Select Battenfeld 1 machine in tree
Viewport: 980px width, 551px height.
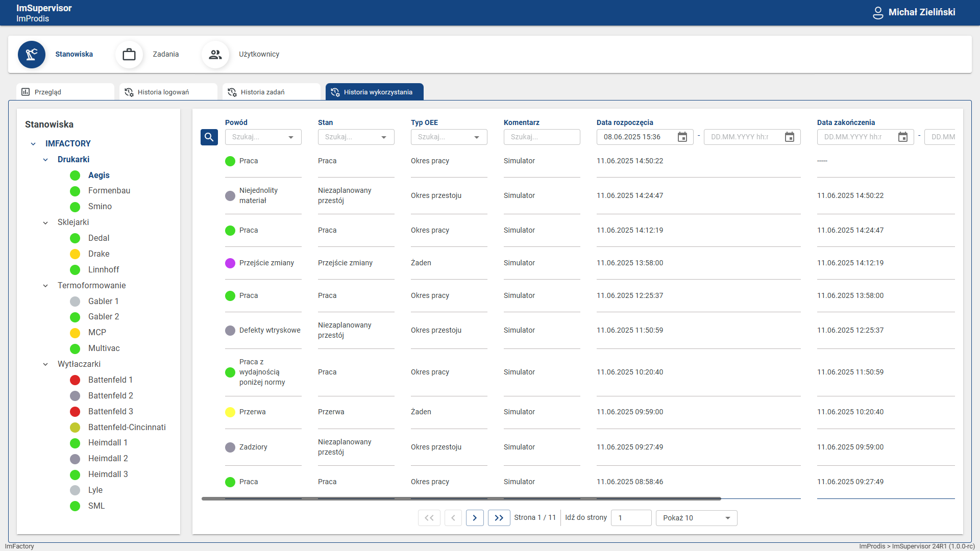[110, 380]
